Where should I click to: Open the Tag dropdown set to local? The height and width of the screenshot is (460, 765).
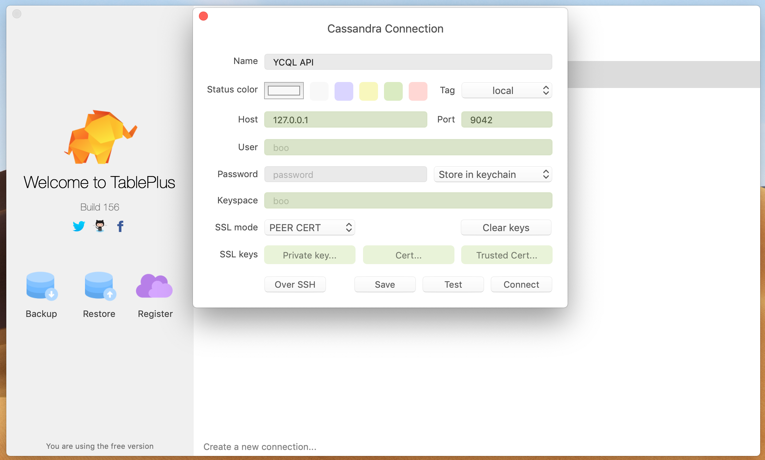(x=506, y=90)
